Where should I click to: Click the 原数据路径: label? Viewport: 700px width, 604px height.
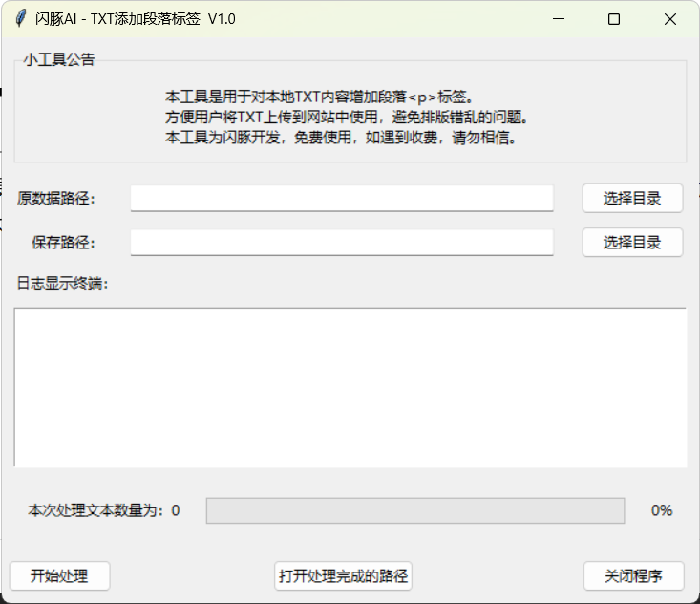click(x=56, y=198)
